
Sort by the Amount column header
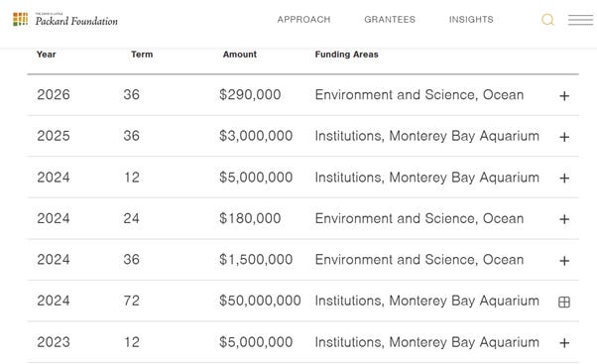pyautogui.click(x=239, y=55)
